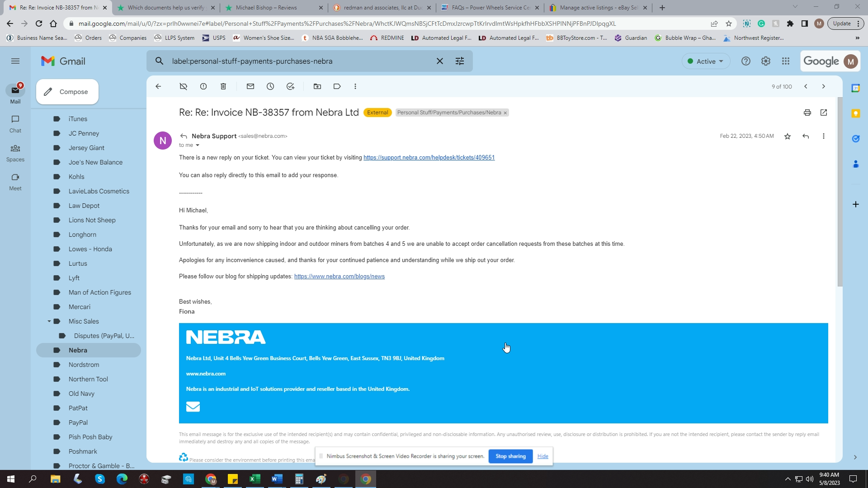Click the Gmail search input field

point(298,61)
